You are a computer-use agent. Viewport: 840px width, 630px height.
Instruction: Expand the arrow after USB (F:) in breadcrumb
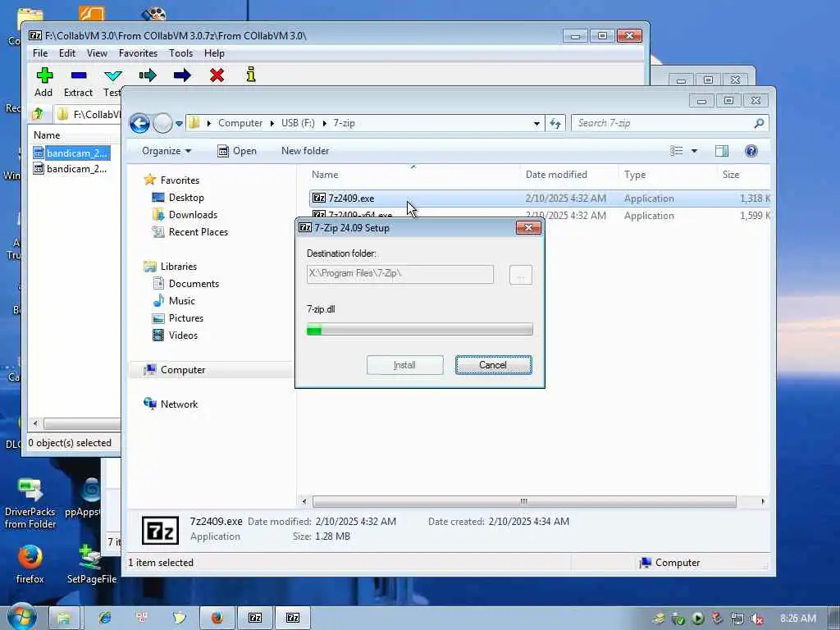click(324, 123)
